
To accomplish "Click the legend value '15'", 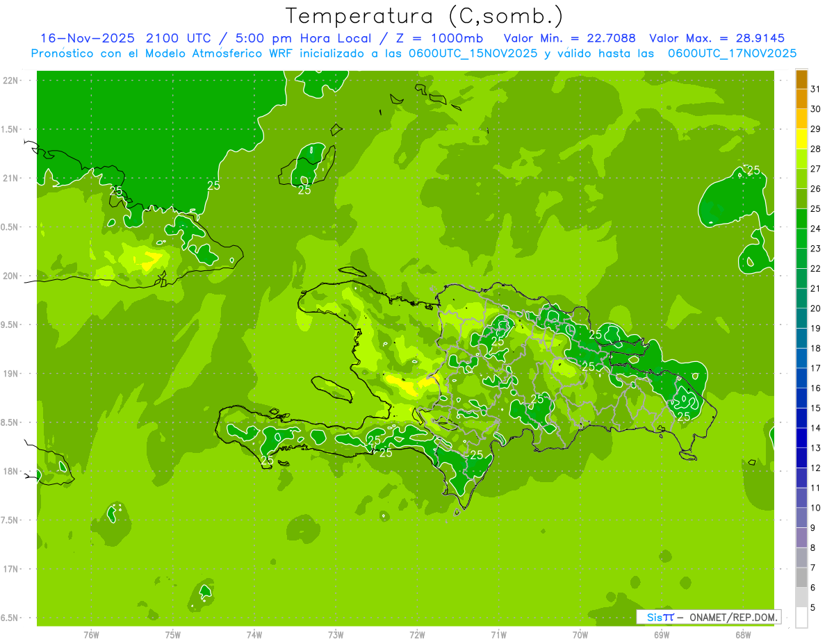I will coord(816,408).
